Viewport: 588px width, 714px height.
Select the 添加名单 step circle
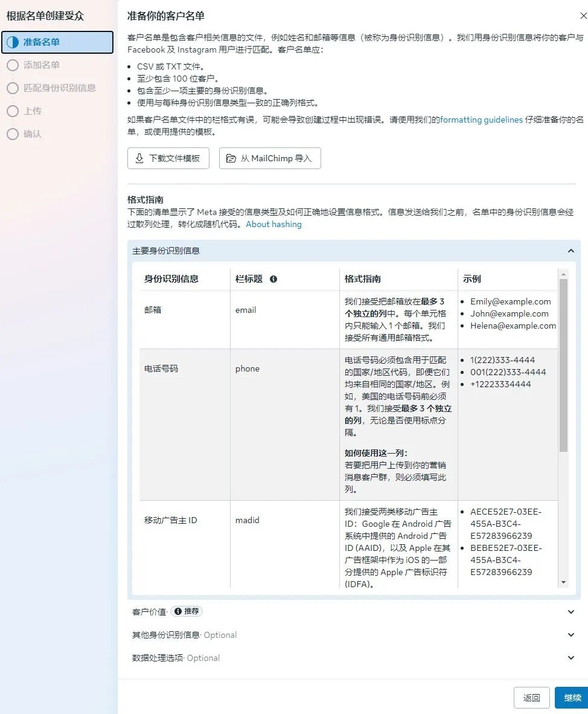pos(12,65)
